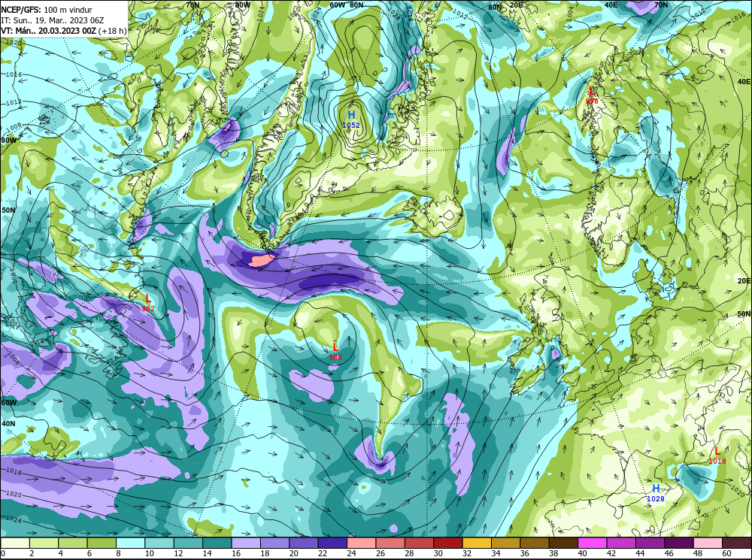This screenshot has width=752, height=560.
Task: Click the legend value '12'
Action: coord(177,554)
